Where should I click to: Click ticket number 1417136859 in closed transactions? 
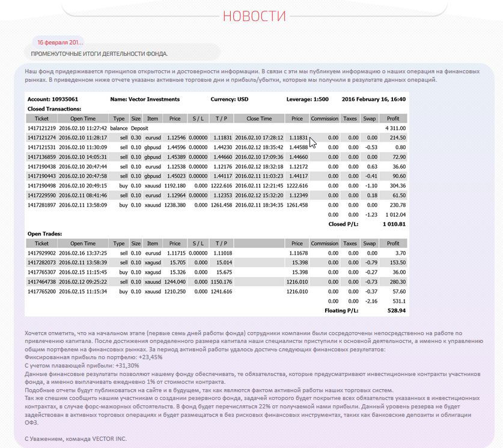click(42, 157)
